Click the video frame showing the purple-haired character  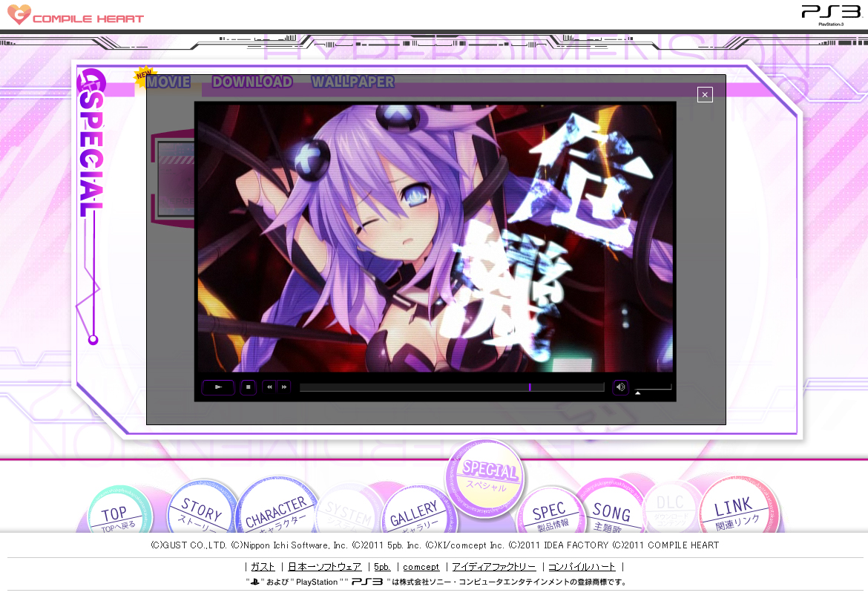pos(435,238)
